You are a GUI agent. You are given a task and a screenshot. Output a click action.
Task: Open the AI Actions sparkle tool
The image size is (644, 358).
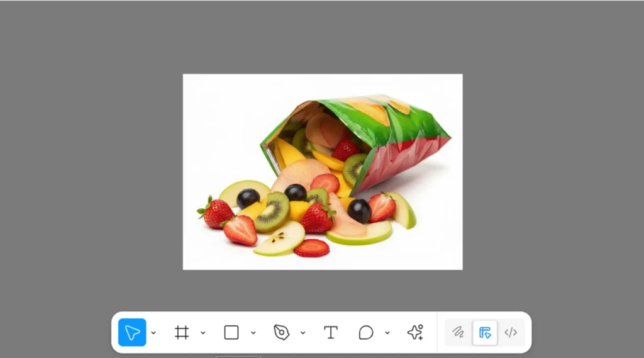415,332
